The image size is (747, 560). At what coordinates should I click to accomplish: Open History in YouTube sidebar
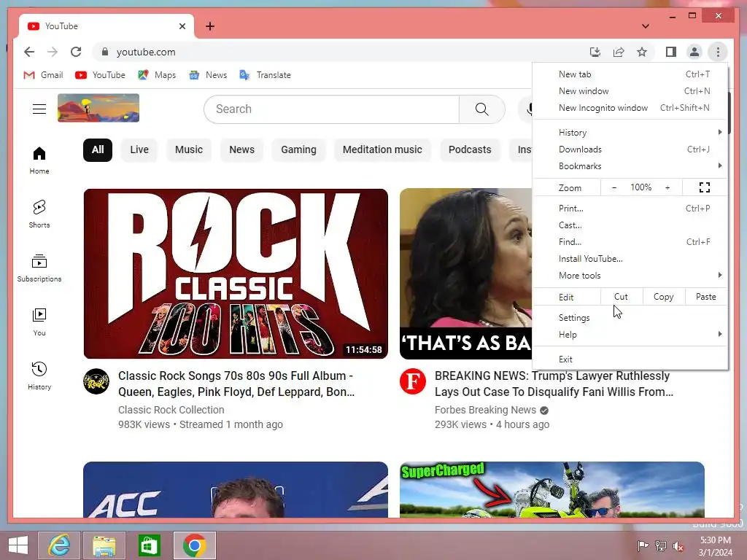39,376
